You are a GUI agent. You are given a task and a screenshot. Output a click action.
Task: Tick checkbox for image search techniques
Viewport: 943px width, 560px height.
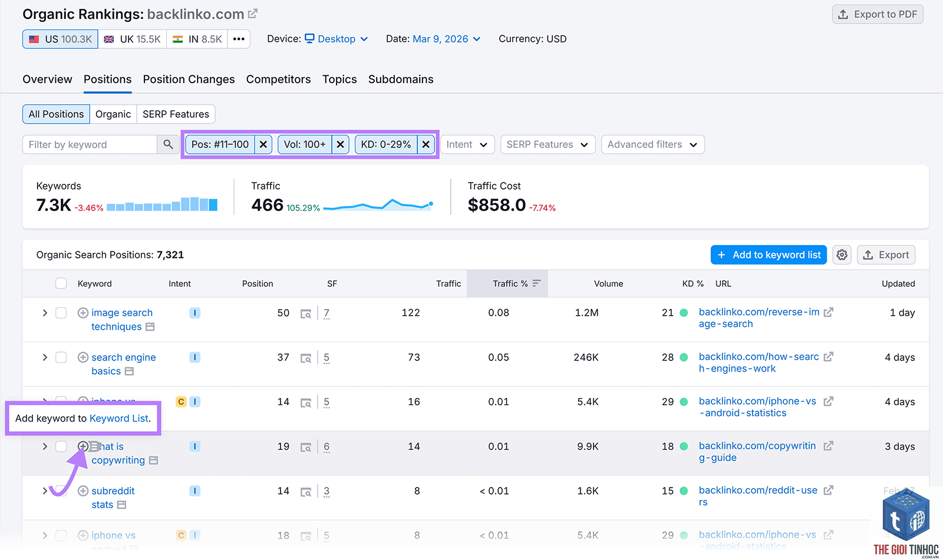61,313
